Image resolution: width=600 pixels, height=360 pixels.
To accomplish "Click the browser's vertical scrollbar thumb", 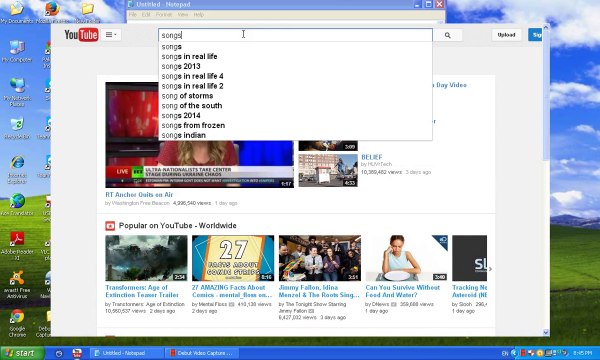I will tap(546, 96).
